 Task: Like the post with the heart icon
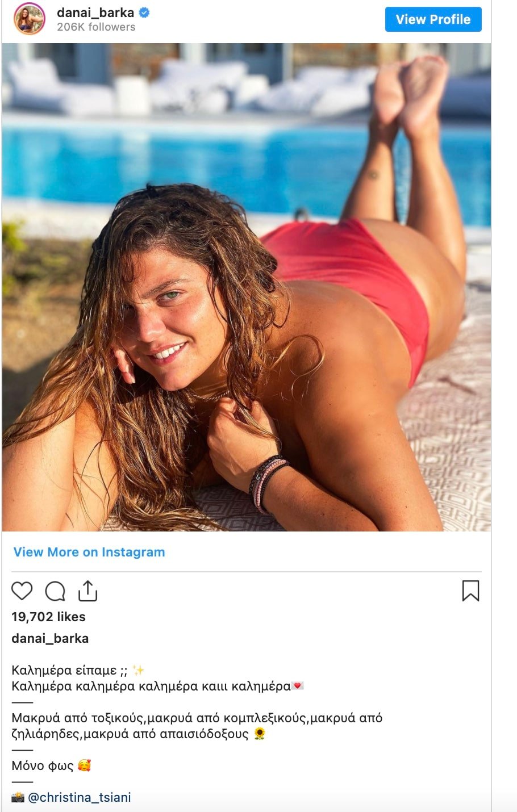(22, 591)
